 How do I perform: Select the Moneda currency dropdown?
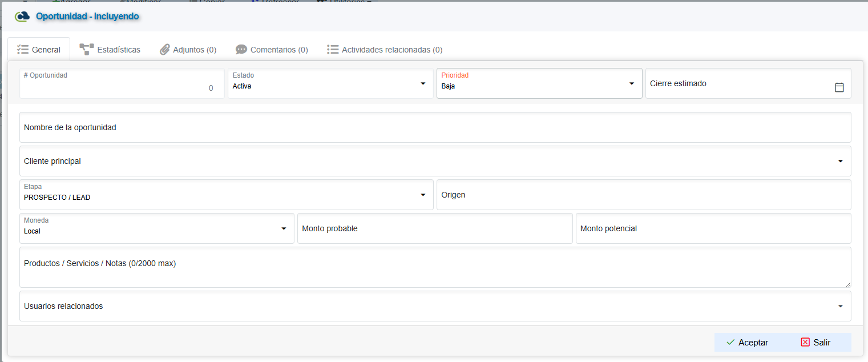coord(284,229)
